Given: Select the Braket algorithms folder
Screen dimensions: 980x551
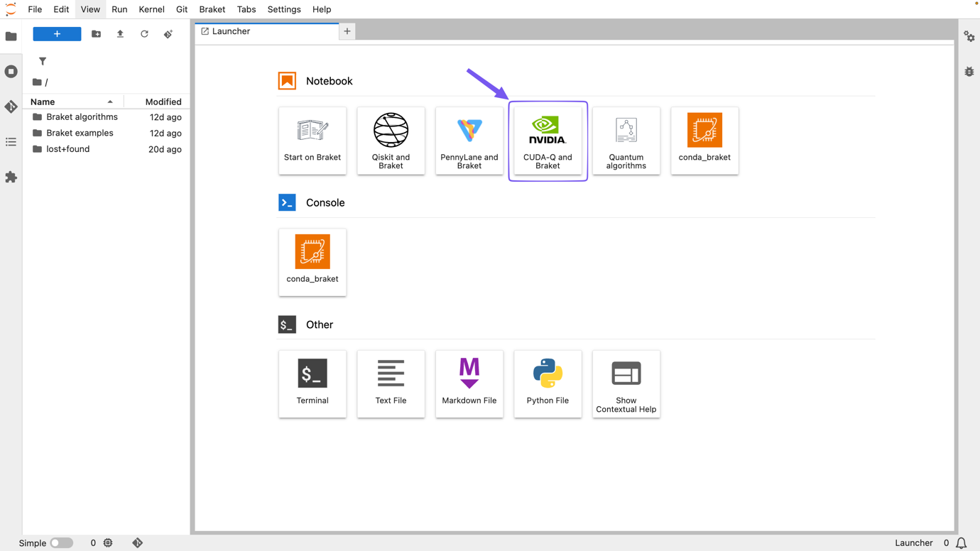Looking at the screenshot, I should coord(107,117).
